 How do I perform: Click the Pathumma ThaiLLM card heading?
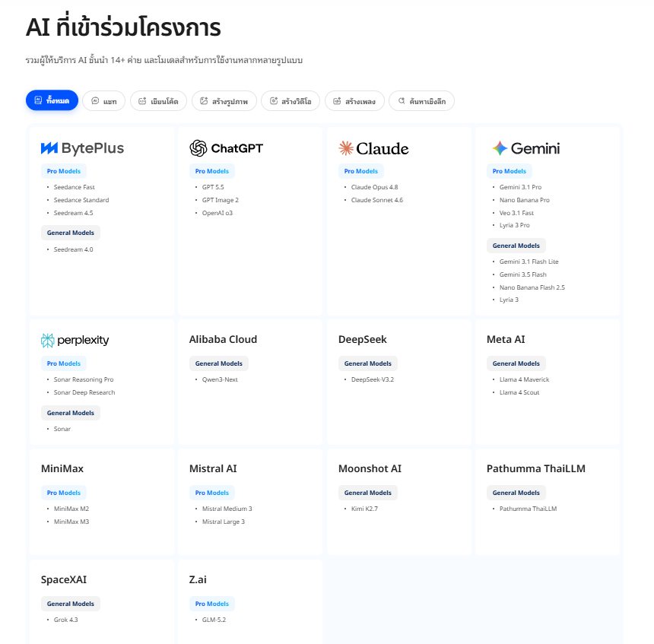pyautogui.click(x=536, y=469)
